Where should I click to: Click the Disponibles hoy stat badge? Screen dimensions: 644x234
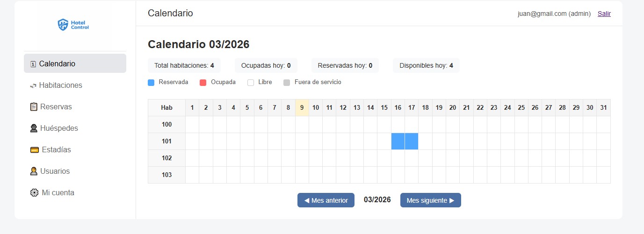(426, 65)
